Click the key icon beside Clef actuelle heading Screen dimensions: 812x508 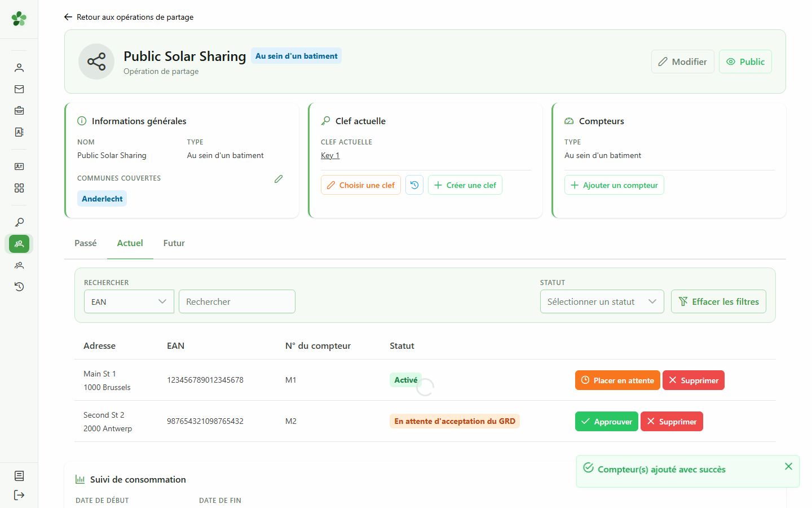click(x=325, y=121)
